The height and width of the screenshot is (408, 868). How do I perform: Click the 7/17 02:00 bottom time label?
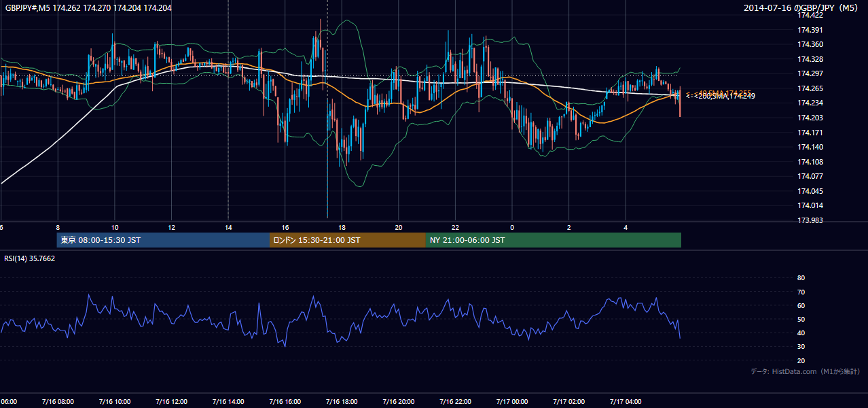pos(569,402)
